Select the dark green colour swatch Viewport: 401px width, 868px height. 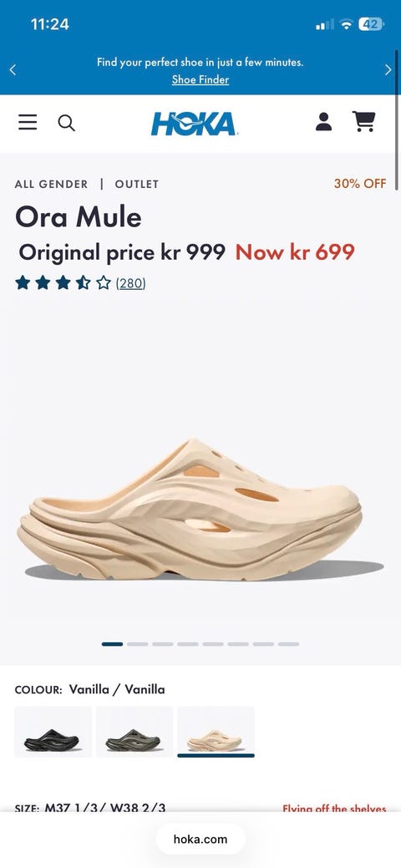click(x=134, y=733)
